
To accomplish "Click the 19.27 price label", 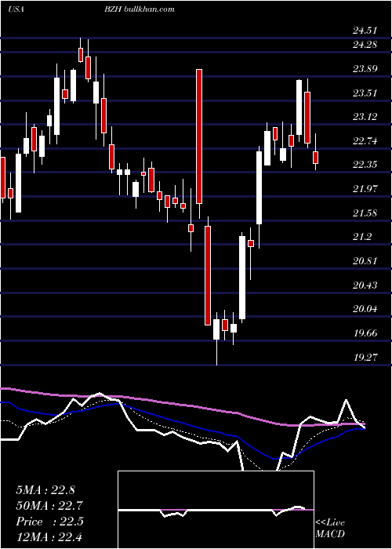I will pyautogui.click(x=365, y=358).
